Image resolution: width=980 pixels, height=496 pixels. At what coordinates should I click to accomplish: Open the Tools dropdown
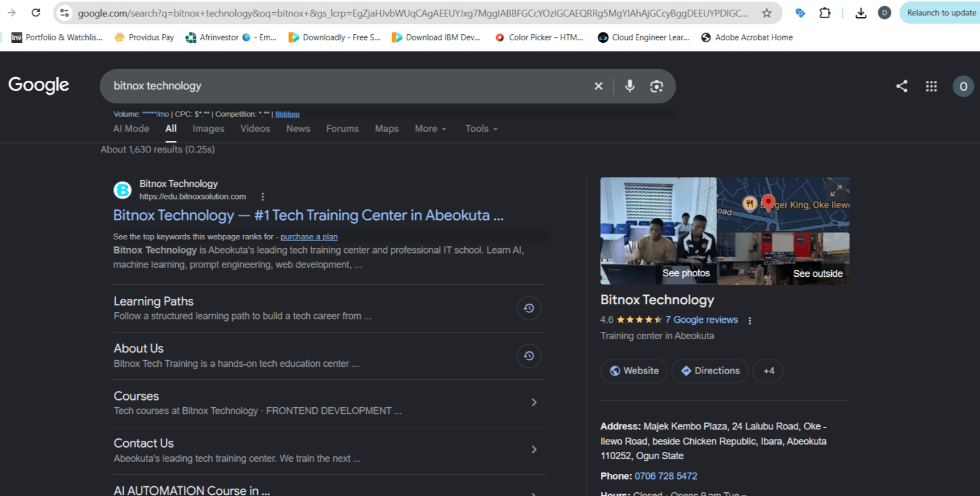pos(481,129)
